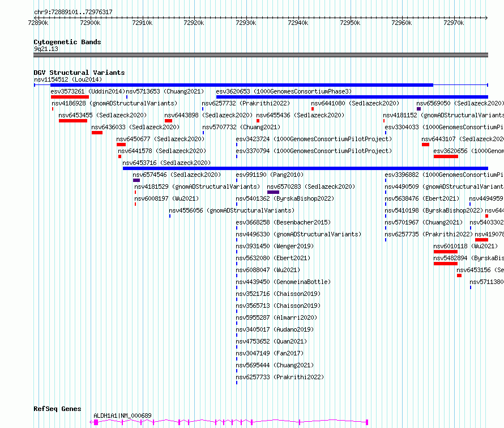Click nsv4496330 gnomAD variant label
The image size is (504, 428).
point(298,234)
